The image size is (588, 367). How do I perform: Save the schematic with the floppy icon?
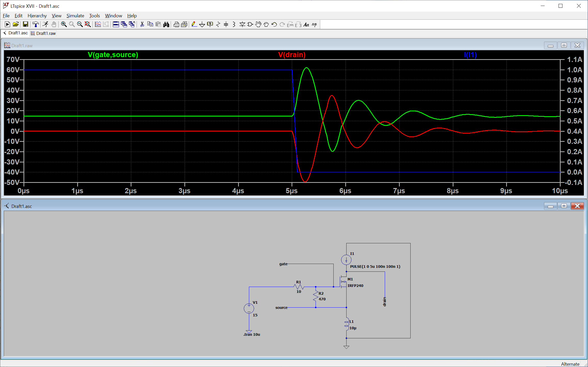pos(25,25)
